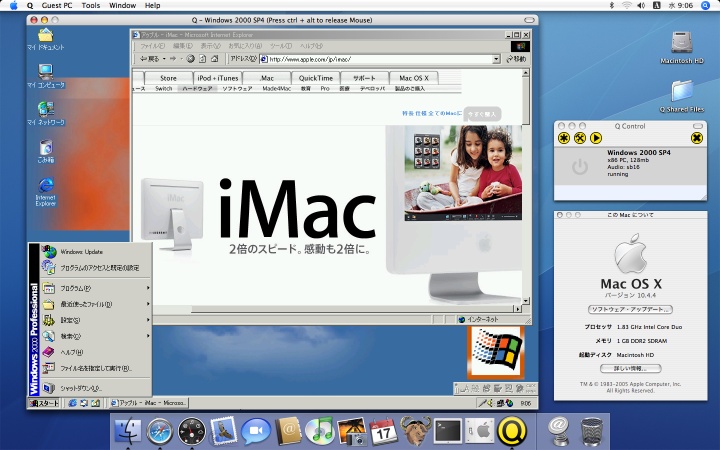Screen dimensions: 720x450
Task: Switch to the iPod + iTunes tab
Action: 218,78
